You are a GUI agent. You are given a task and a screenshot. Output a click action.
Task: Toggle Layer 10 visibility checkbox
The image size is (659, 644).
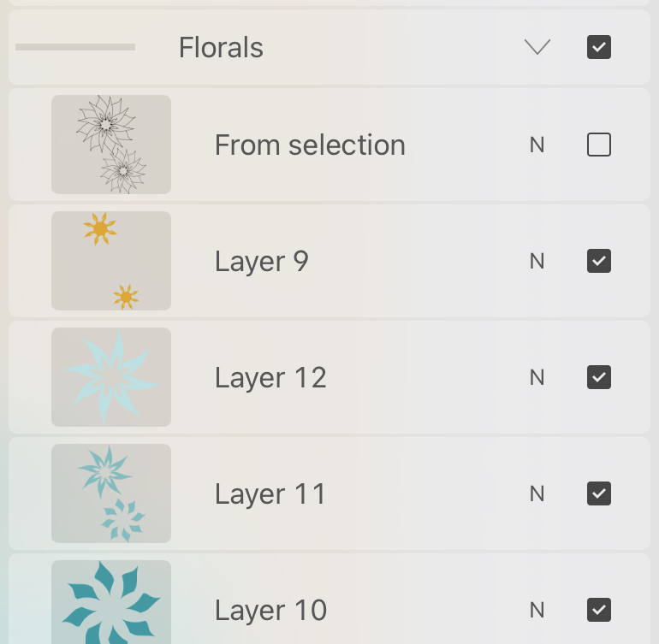599,610
